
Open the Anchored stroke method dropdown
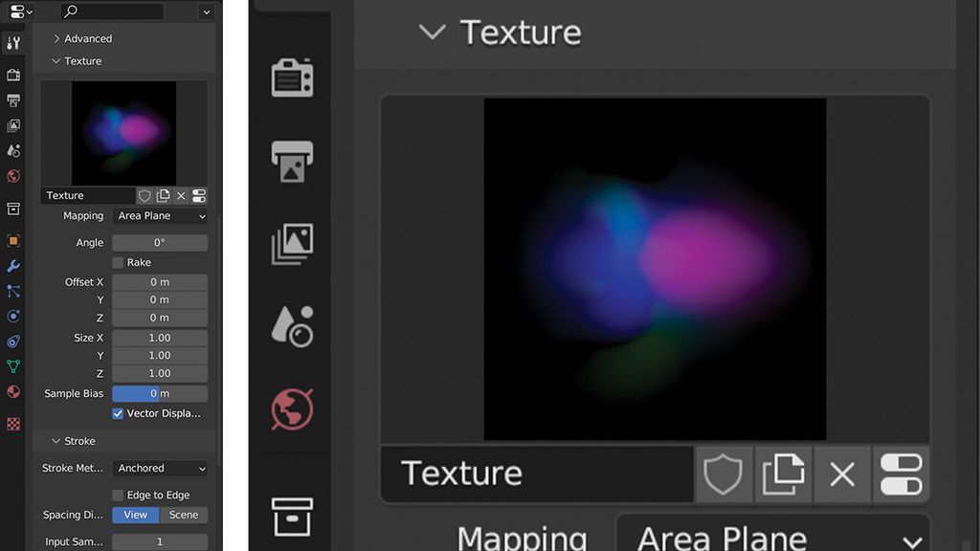[160, 468]
